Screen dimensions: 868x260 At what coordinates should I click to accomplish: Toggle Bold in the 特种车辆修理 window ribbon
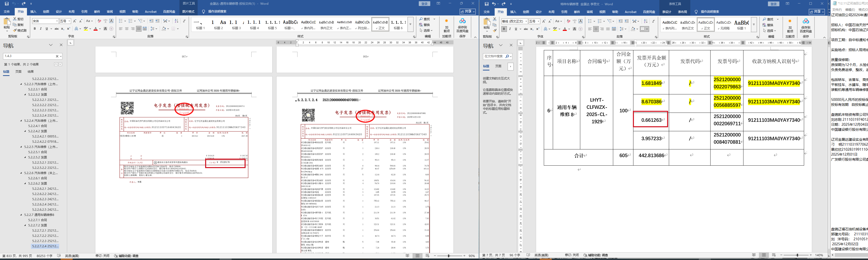[504, 29]
